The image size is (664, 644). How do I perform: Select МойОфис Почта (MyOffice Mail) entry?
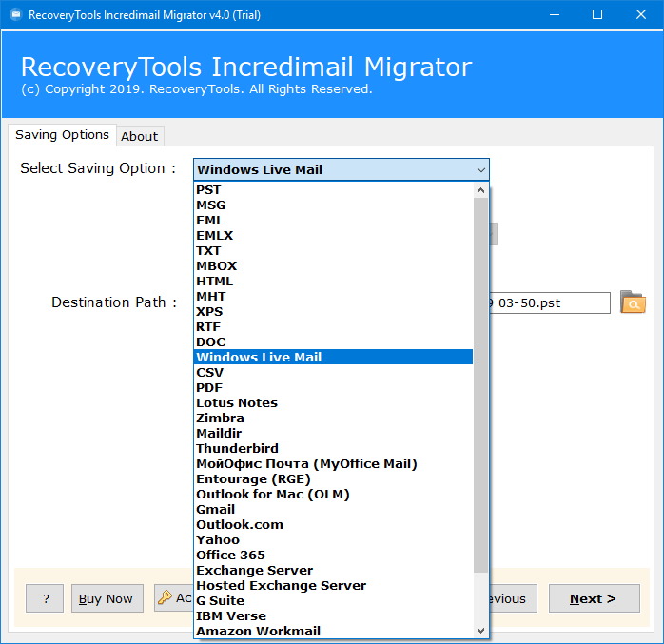tap(333, 463)
